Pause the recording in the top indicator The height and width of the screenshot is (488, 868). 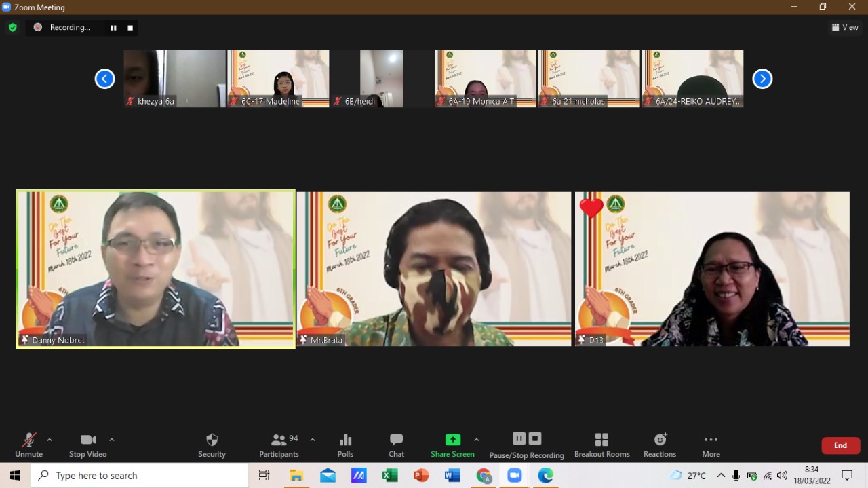click(113, 28)
